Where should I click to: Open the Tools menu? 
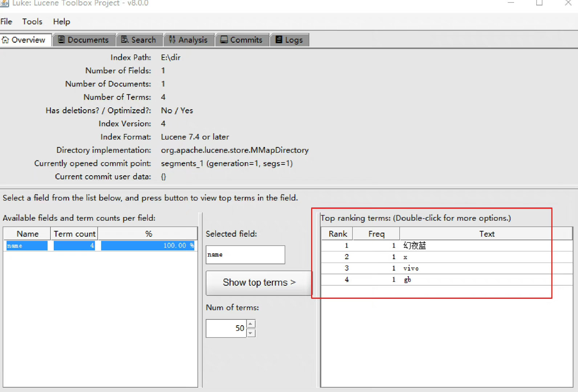point(32,21)
